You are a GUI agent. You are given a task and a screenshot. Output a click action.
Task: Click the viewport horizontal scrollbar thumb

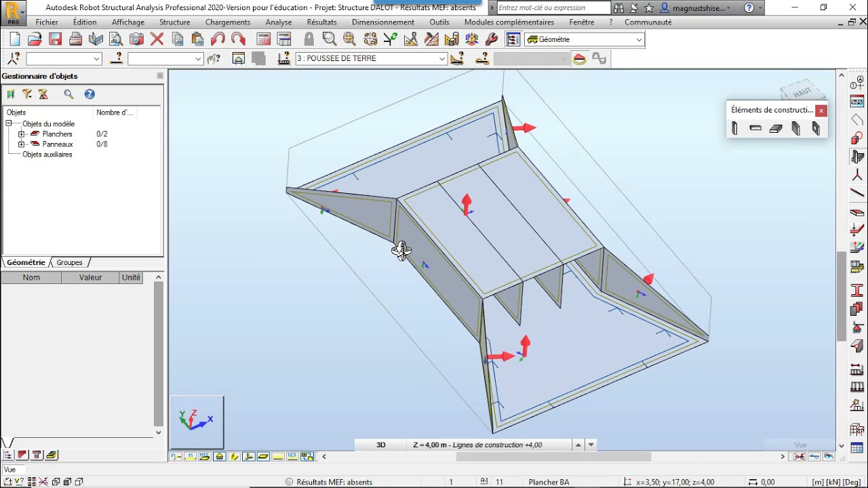point(553,457)
